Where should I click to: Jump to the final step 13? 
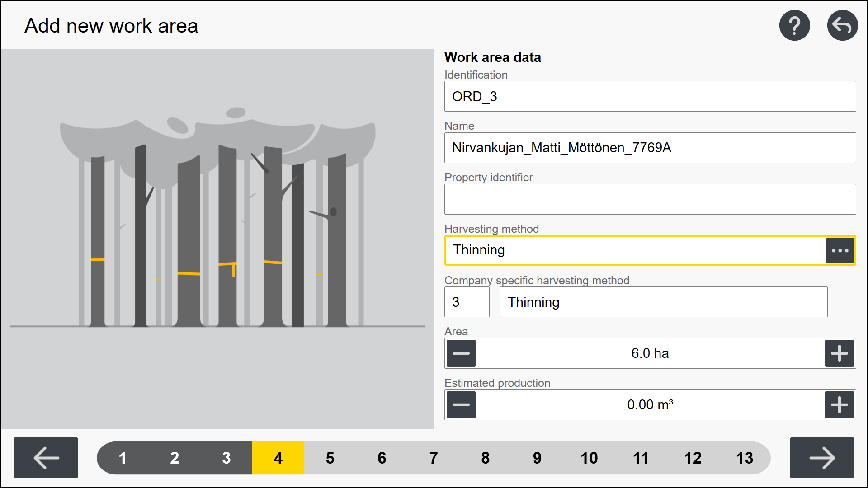click(x=745, y=458)
